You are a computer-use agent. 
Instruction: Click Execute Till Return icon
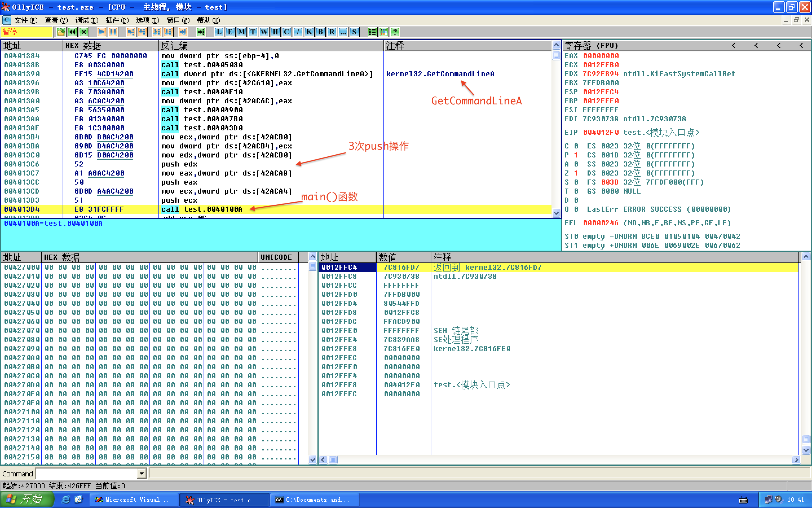(182, 32)
